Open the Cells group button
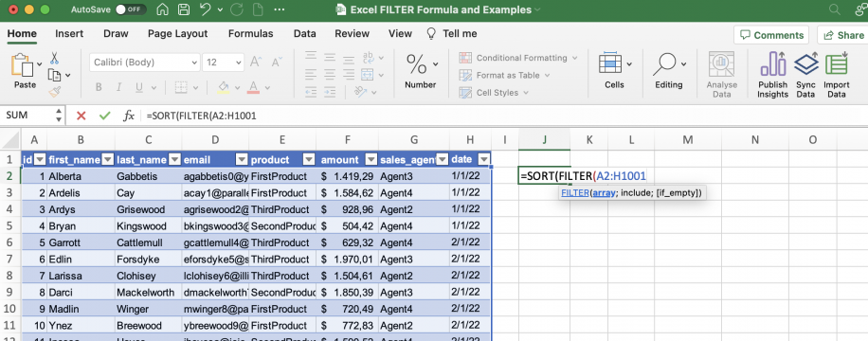Image resolution: width=868 pixels, height=341 pixels. click(614, 71)
